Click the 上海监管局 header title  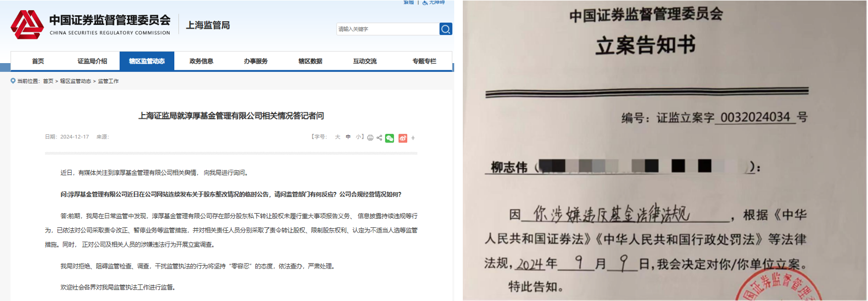[208, 25]
